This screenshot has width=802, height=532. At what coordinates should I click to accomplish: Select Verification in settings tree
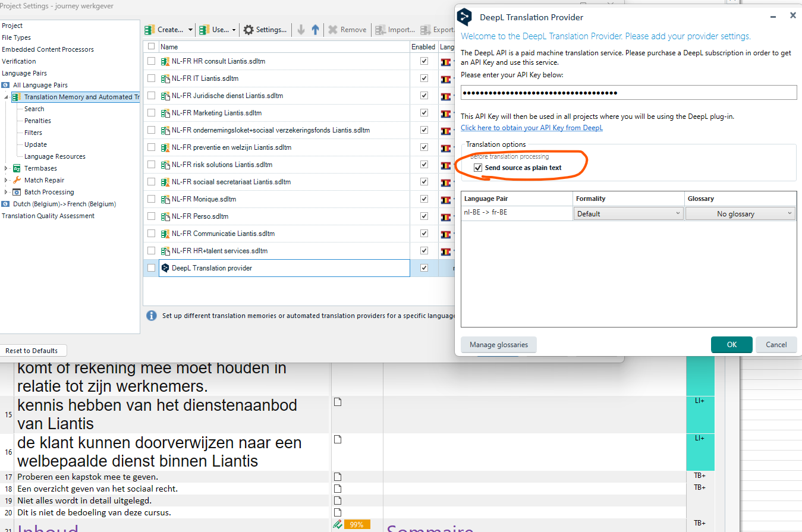click(x=19, y=61)
